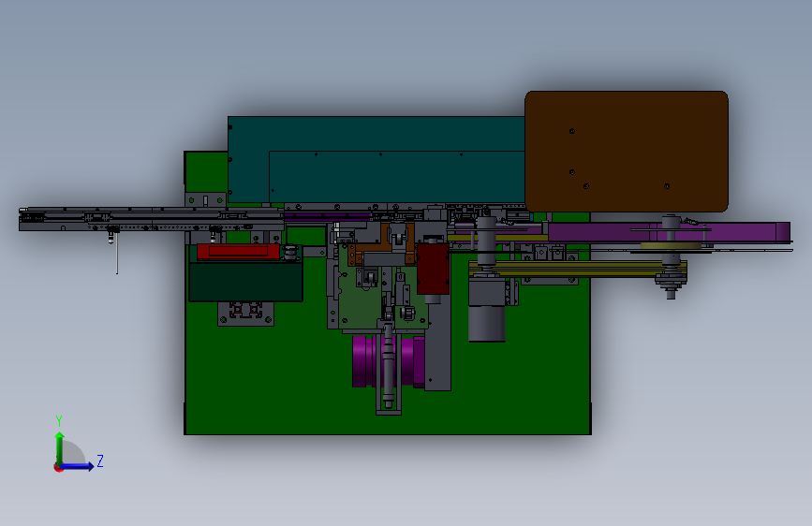This screenshot has width=812, height=526.
Task: Select the dark red block beside the orange bracket
Action: tap(433, 270)
